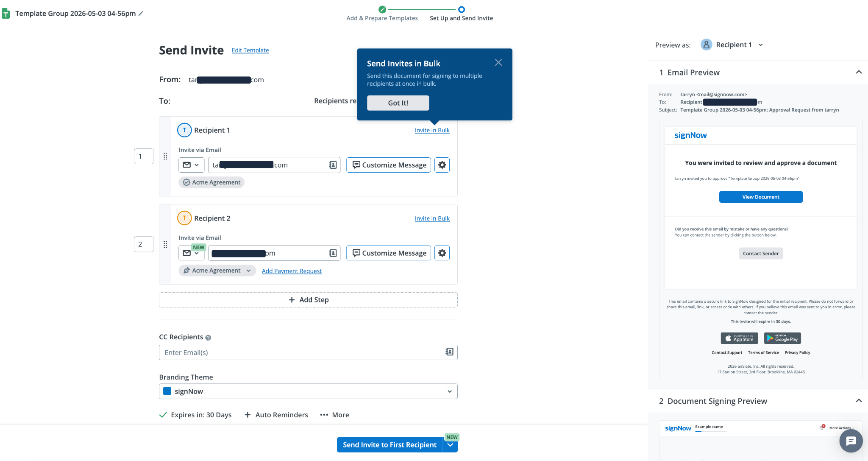Open the chat support widget

tap(851, 441)
